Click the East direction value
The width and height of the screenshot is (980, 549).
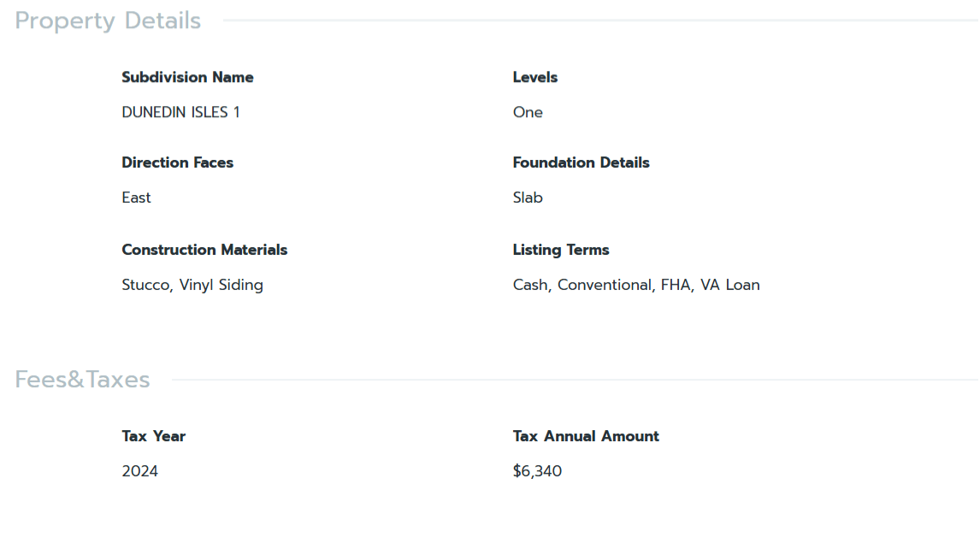click(136, 198)
